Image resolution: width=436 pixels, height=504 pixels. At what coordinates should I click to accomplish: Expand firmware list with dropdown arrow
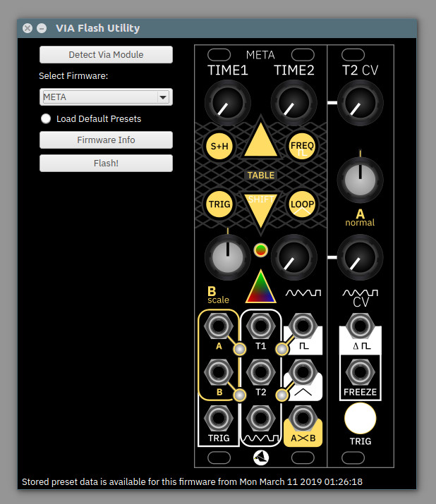pos(163,97)
